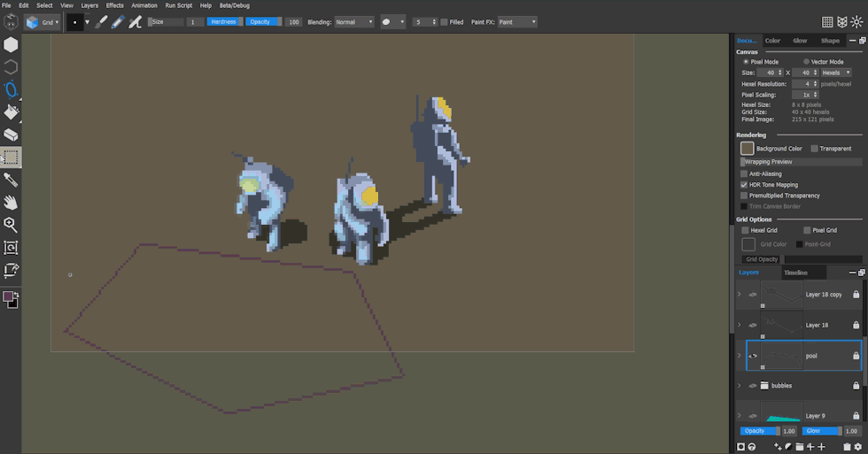Select the hand pan tool
868x454 pixels.
11,203
